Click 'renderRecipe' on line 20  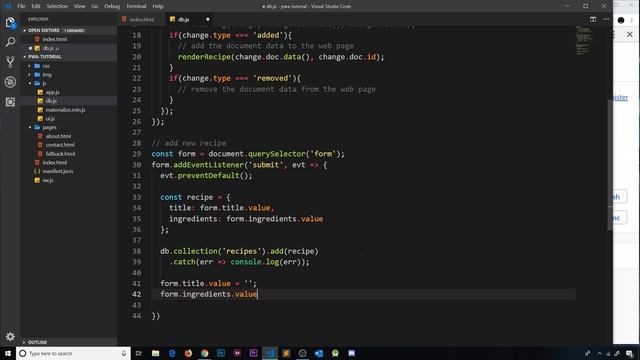pyautogui.click(x=204, y=57)
